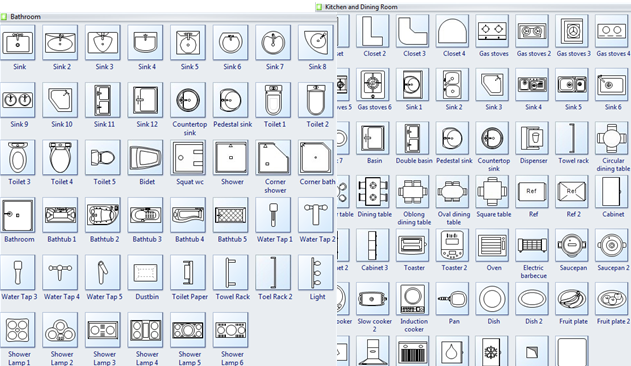Select the Towel rack symbol in Kitchen library

[x=572, y=139]
